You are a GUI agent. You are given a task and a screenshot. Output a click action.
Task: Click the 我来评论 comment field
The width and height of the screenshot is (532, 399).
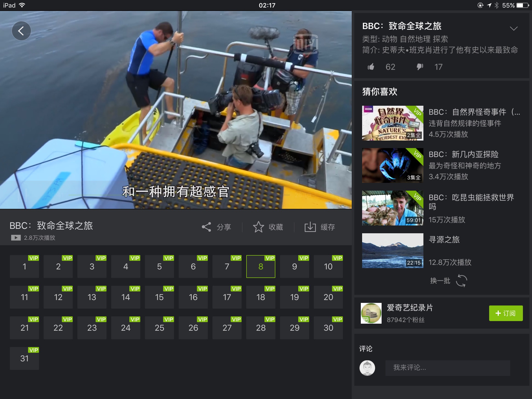pos(447,368)
